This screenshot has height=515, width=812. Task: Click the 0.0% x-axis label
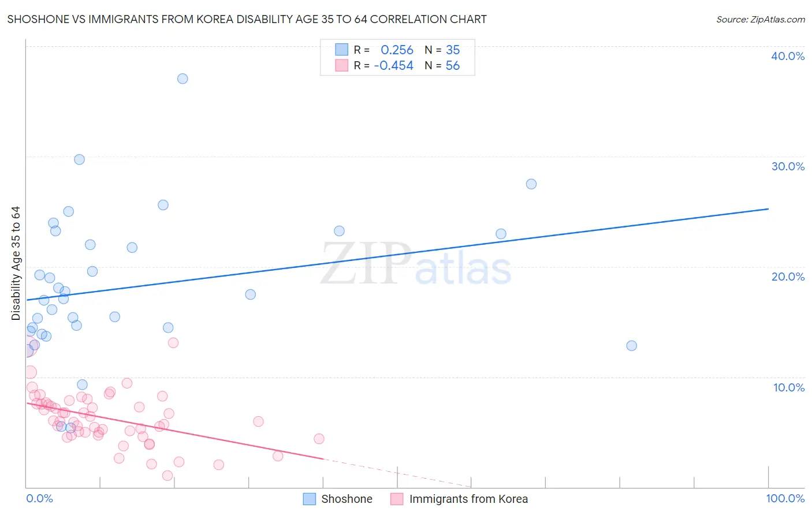click(x=39, y=498)
